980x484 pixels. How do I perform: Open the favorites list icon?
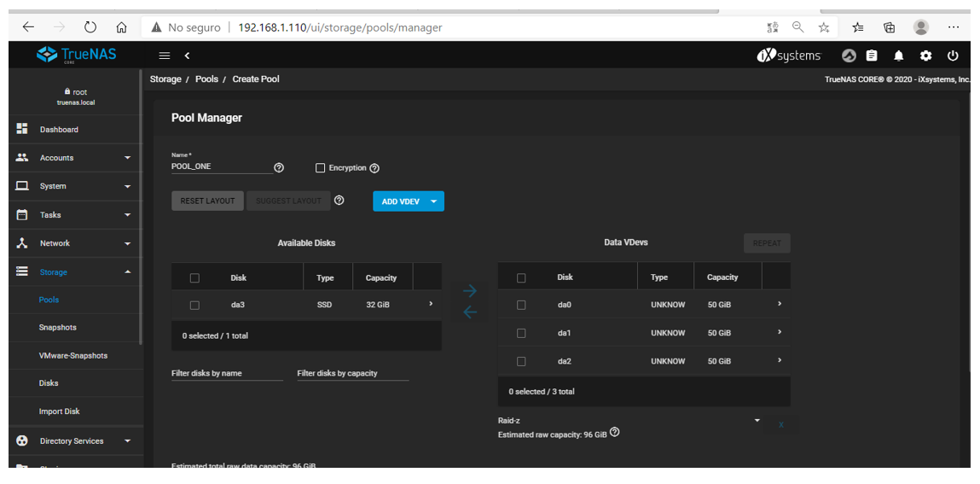(x=858, y=27)
